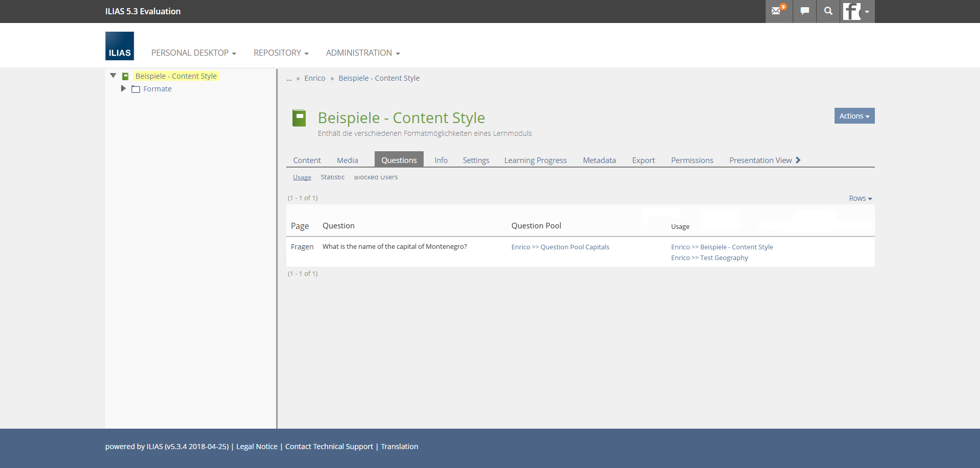Open the Rows dropdown

click(x=860, y=198)
